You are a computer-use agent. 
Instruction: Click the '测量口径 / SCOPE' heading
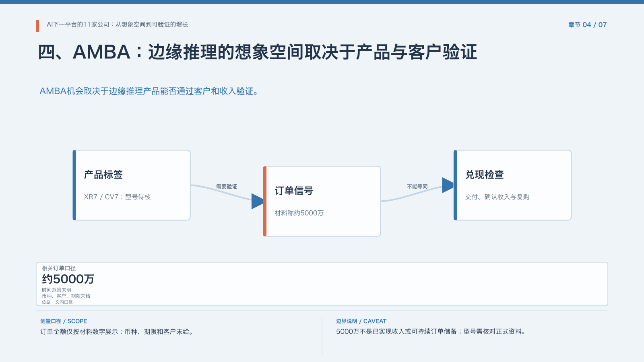[x=64, y=321]
